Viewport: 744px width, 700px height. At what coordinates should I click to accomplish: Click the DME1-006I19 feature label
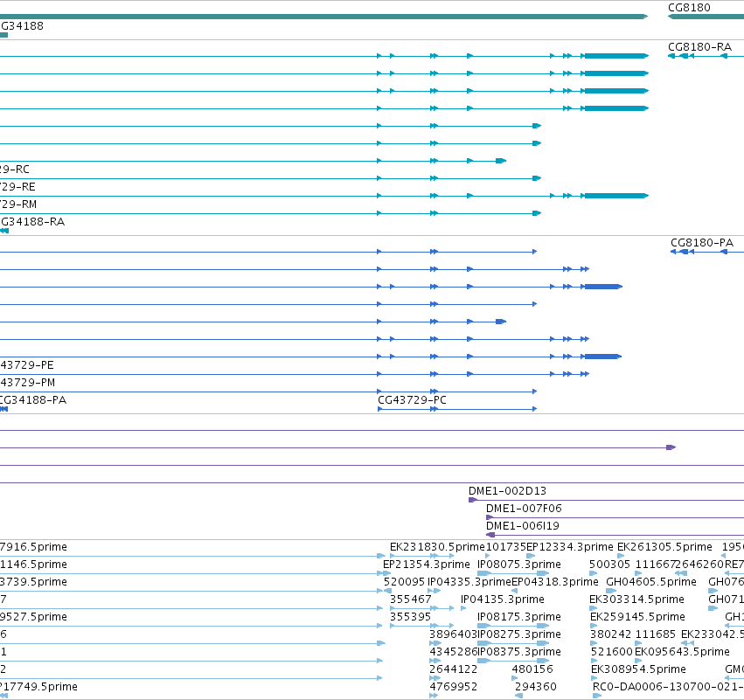[x=523, y=526]
